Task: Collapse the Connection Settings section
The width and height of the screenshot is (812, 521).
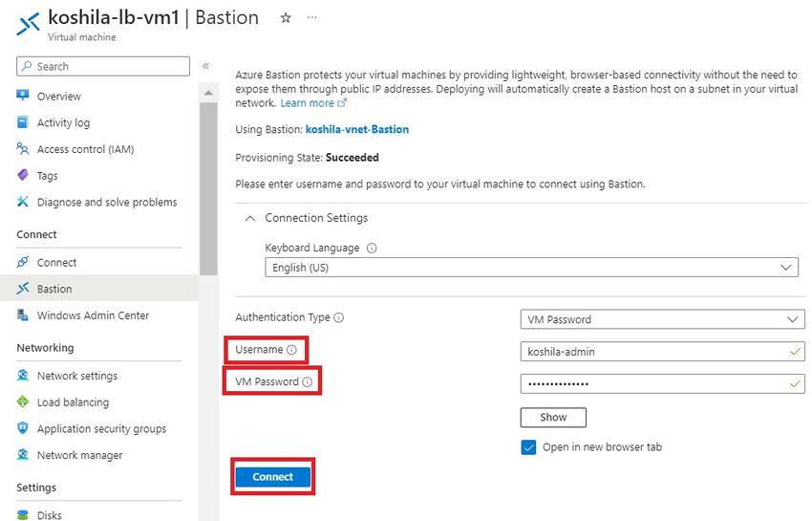Action: [x=250, y=218]
